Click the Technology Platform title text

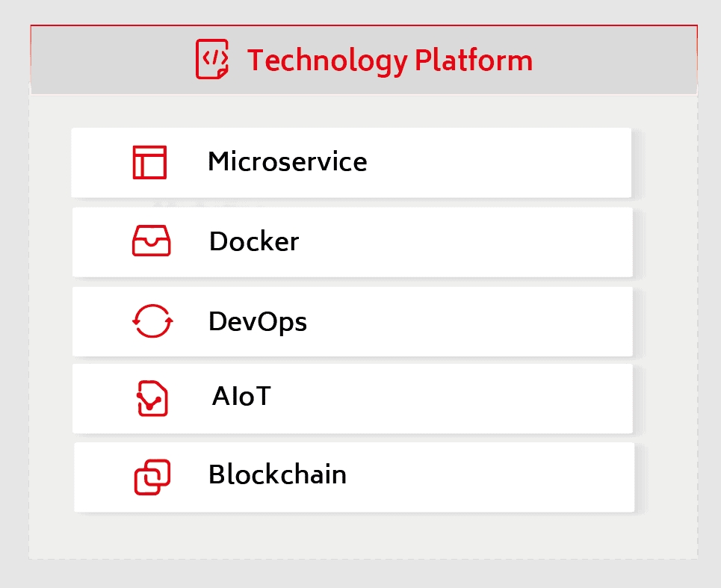(x=390, y=60)
